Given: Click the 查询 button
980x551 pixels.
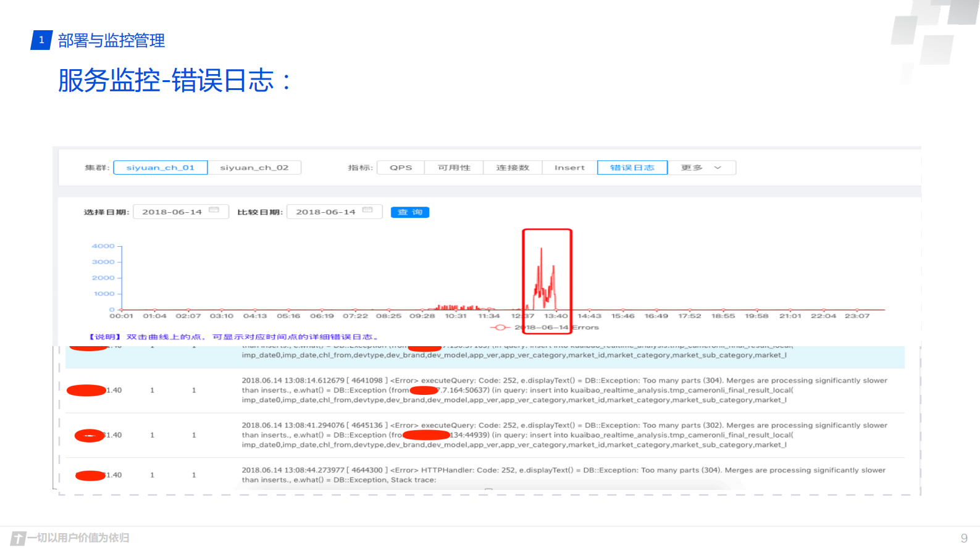Looking at the screenshot, I should (x=410, y=212).
